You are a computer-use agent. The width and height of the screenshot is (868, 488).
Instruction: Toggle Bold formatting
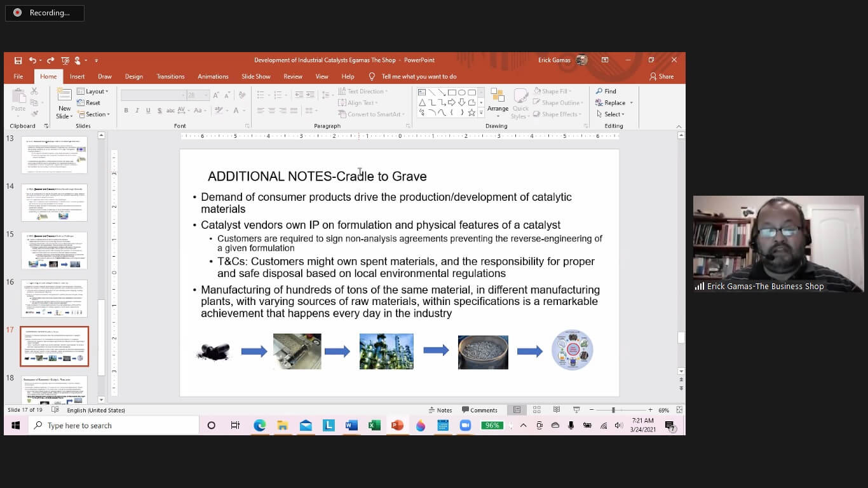126,111
